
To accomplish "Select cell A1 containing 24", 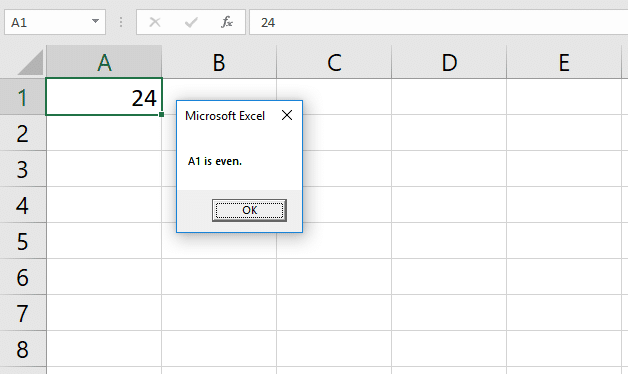I will (104, 97).
